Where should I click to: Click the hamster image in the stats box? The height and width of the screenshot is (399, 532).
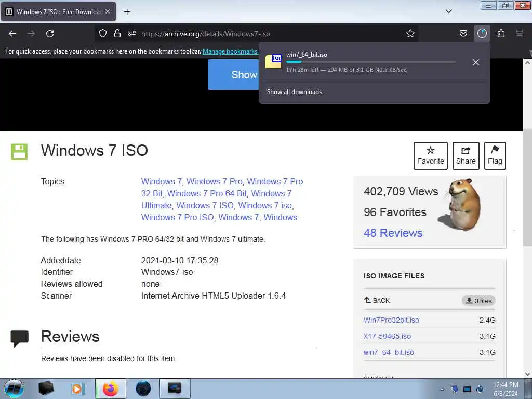pos(461,205)
